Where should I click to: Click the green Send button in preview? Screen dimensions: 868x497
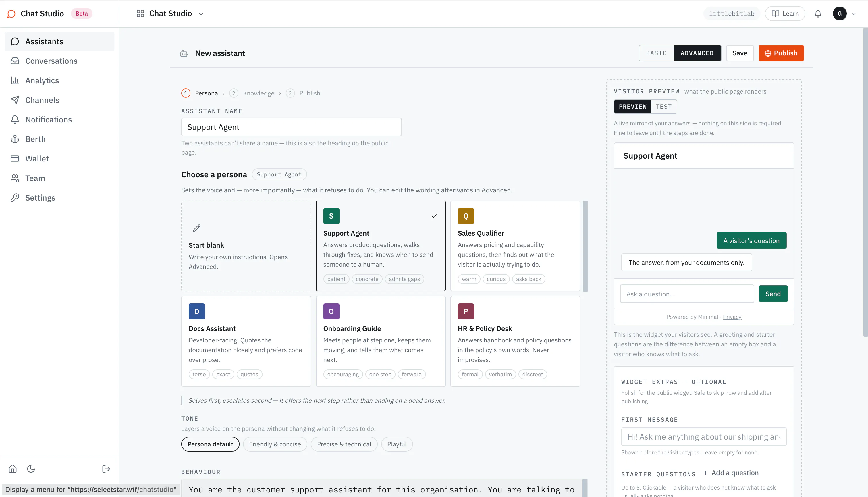click(773, 294)
